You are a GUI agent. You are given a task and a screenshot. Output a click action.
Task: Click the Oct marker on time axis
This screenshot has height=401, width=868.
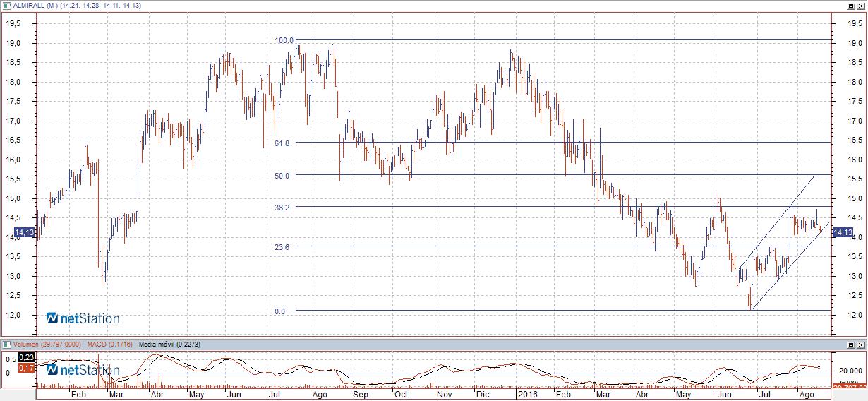(401, 395)
